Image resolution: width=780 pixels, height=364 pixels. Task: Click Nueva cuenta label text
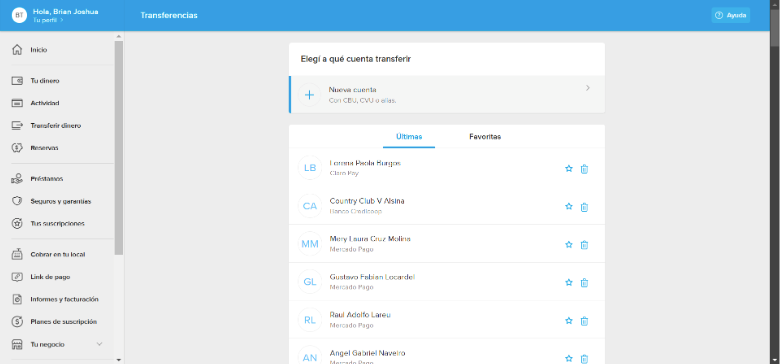pos(352,90)
